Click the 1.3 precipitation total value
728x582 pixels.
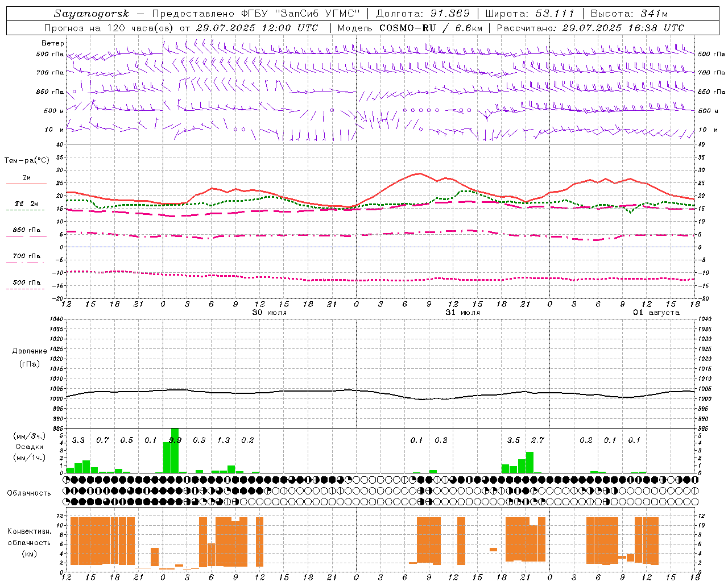tap(224, 440)
